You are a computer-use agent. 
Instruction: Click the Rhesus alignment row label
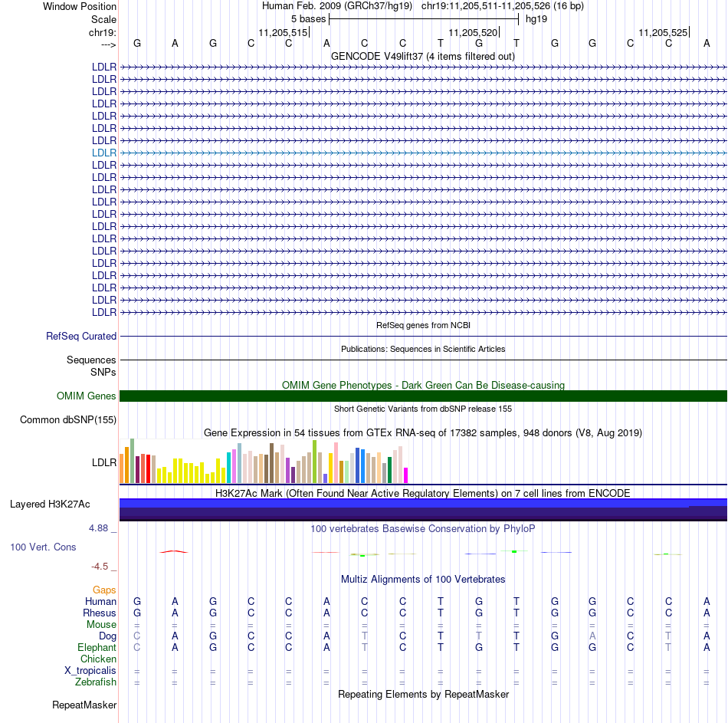(100, 613)
